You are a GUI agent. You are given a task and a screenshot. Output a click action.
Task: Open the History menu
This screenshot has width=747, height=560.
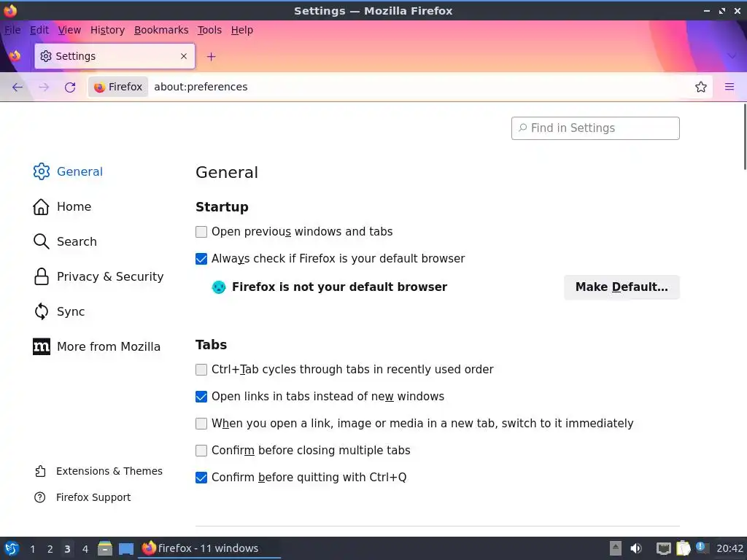click(107, 30)
